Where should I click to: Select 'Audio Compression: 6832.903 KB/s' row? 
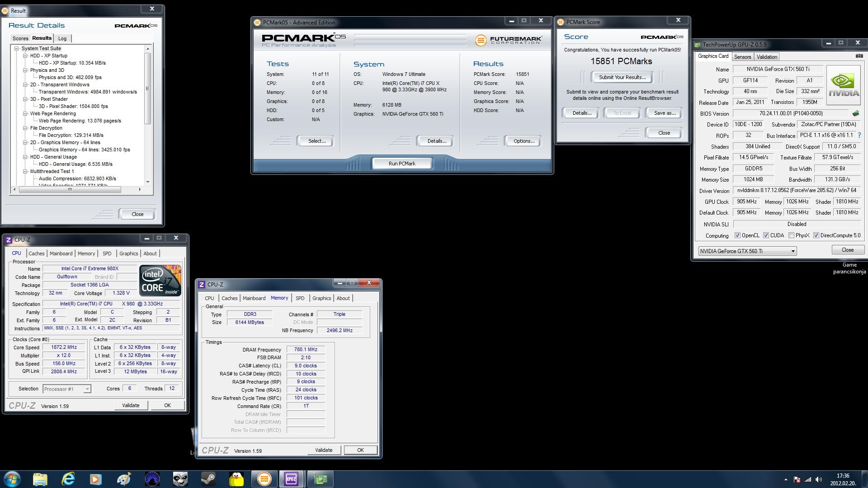(x=77, y=178)
